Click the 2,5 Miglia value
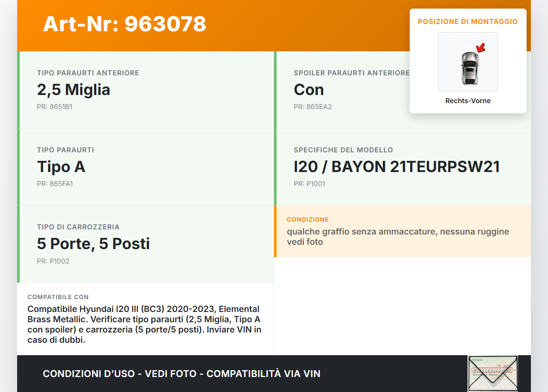 tap(74, 90)
